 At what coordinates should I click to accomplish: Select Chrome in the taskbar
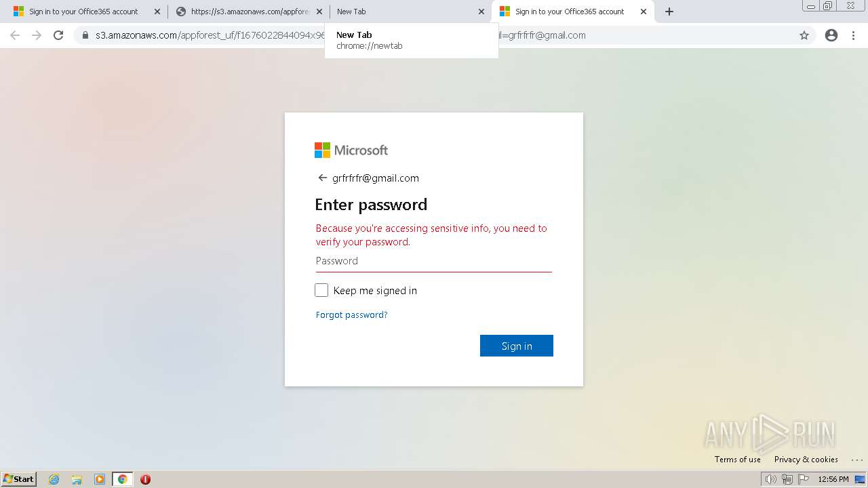122,479
